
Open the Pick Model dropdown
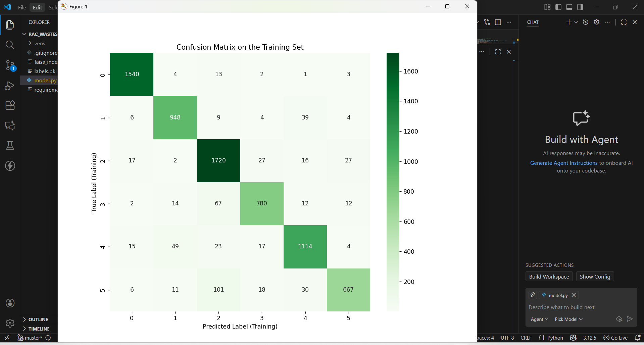(x=568, y=319)
